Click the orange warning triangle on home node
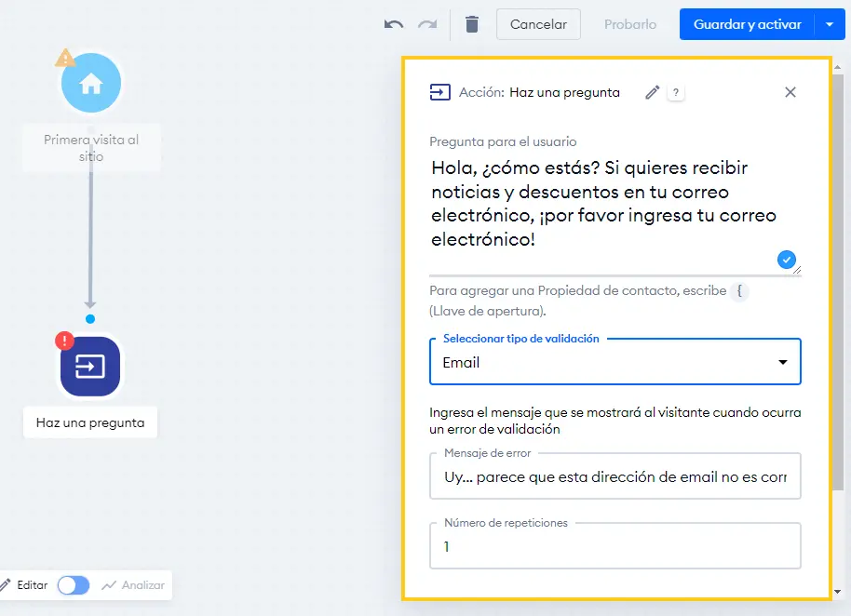 pyautogui.click(x=65, y=58)
